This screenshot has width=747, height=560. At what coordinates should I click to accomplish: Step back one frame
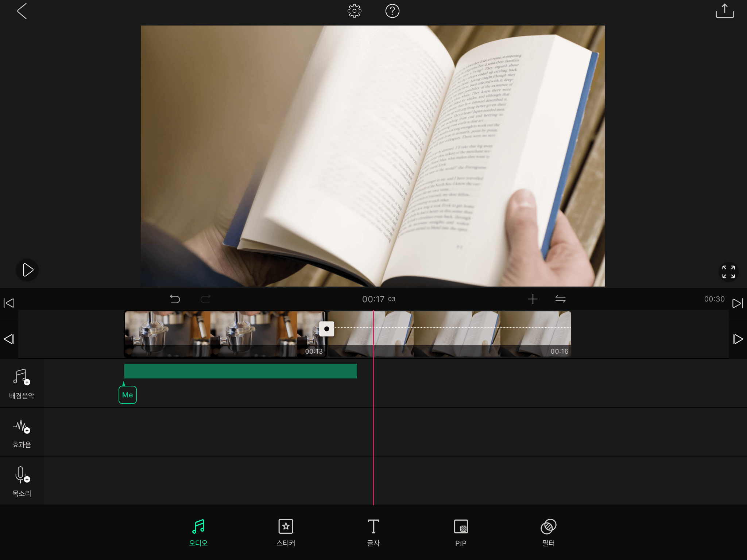pos(9,339)
